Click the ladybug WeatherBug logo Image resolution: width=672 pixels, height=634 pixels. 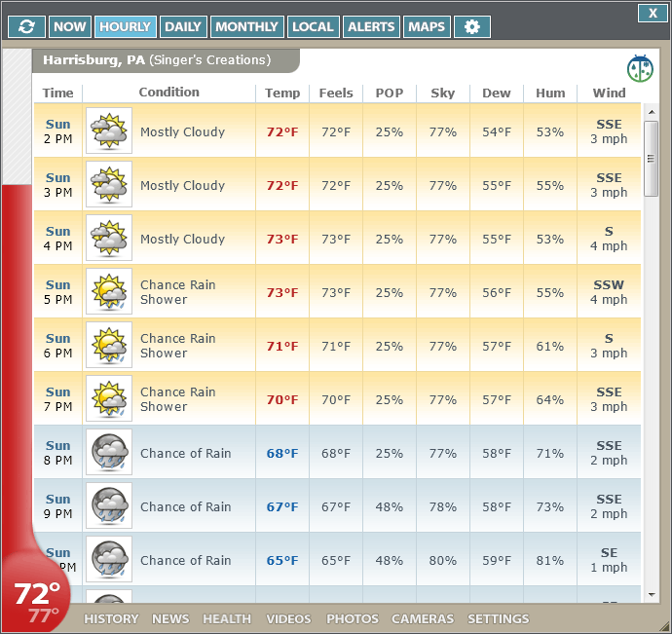click(x=640, y=68)
